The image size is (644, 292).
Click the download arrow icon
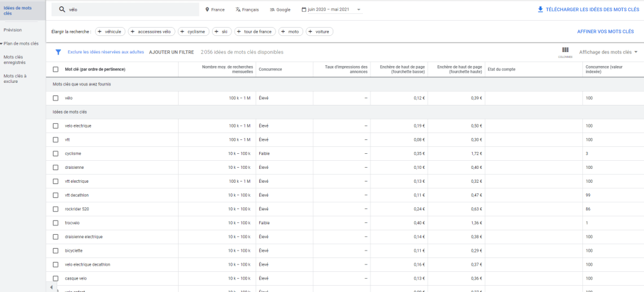[x=540, y=9]
